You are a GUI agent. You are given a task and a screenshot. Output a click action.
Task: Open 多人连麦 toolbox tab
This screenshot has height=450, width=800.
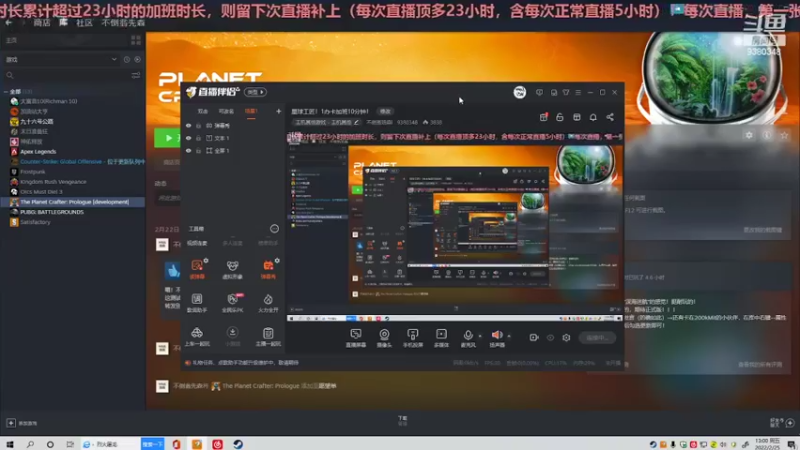tap(232, 243)
